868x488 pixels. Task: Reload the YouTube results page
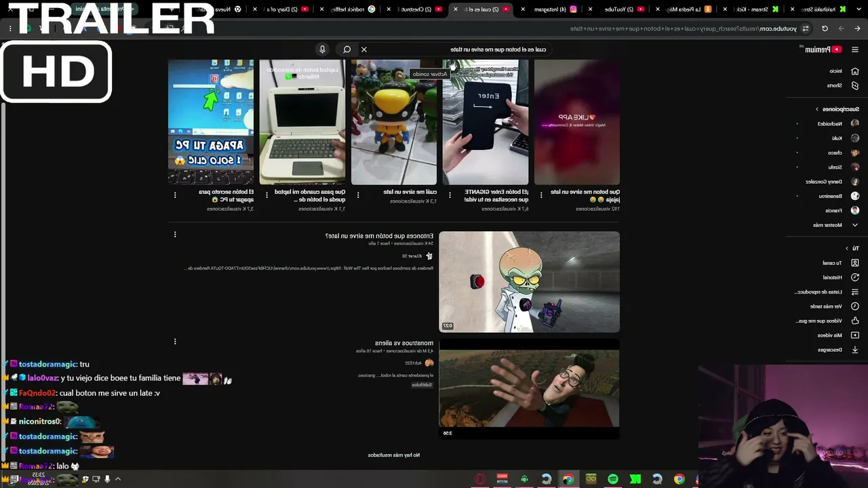coord(825,28)
